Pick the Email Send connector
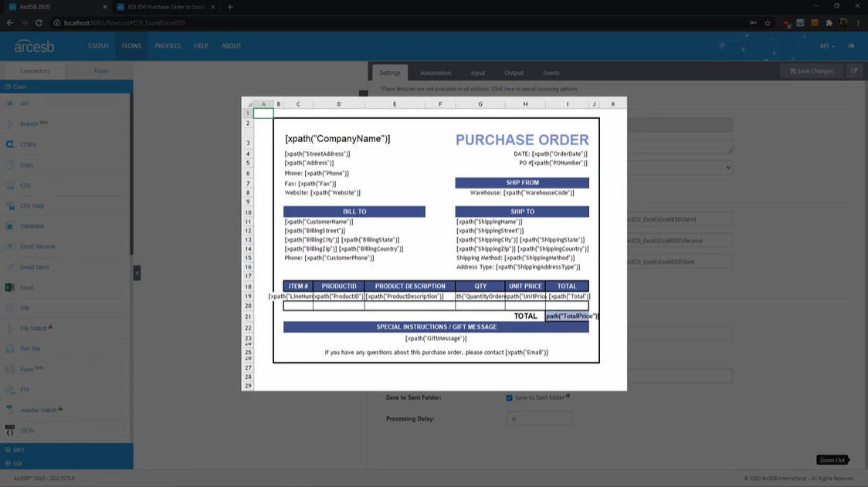 coord(34,267)
